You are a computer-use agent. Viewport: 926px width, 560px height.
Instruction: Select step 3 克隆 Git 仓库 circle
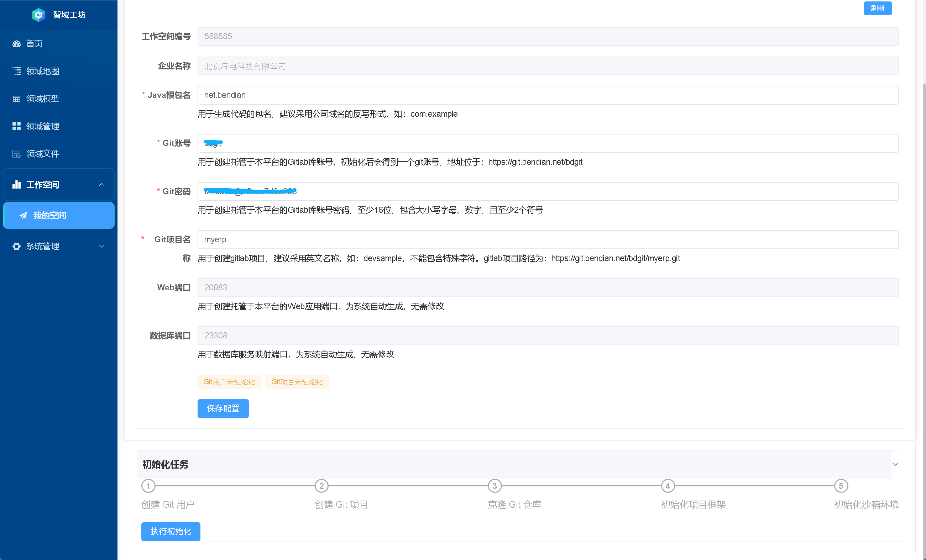(494, 486)
